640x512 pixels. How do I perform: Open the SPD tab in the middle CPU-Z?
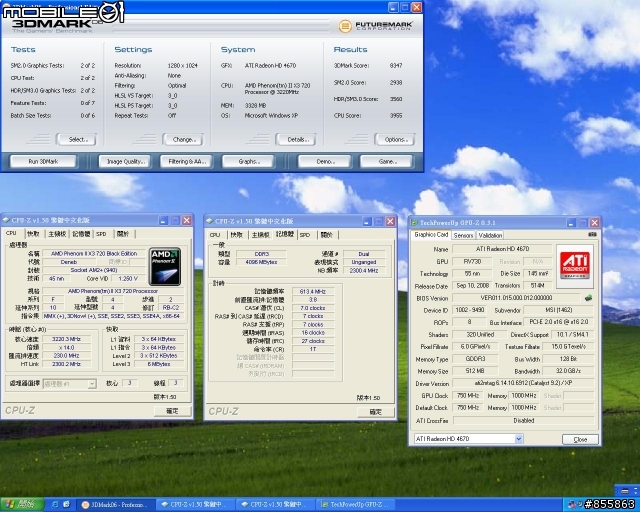(305, 235)
